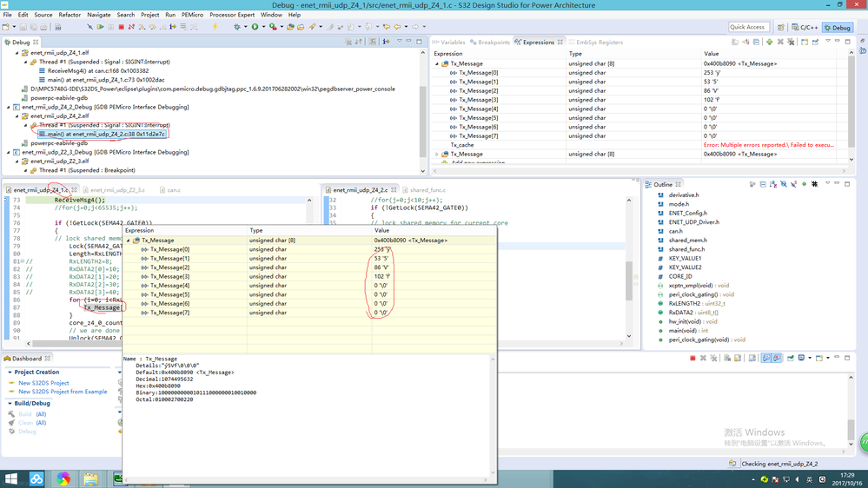The image size is (868, 488).
Task: Switch to the Breakpoints tab
Action: (490, 42)
